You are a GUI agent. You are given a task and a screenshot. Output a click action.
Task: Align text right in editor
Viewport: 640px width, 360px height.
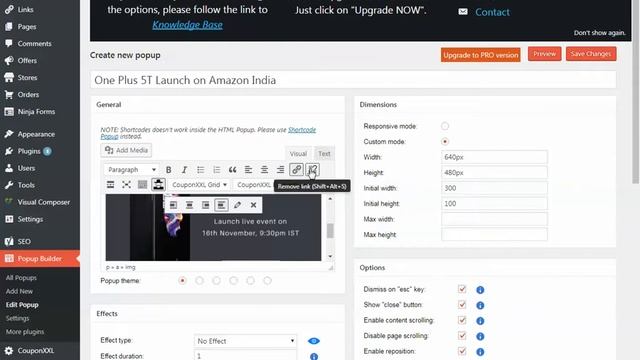pyautogui.click(x=280, y=170)
